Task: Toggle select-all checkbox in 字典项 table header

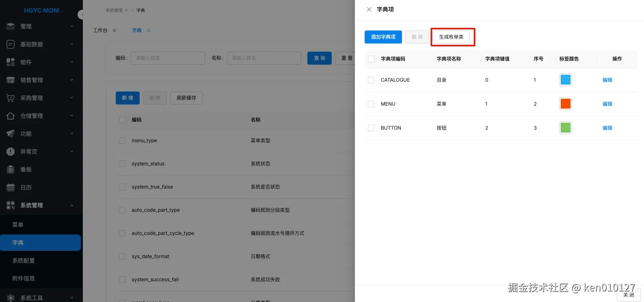Action: [x=371, y=59]
